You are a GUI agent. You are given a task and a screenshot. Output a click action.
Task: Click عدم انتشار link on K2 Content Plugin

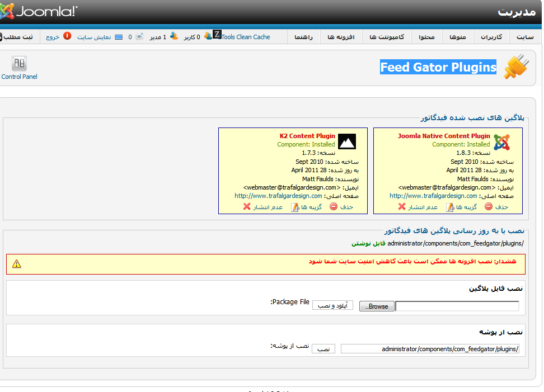pyautogui.click(x=268, y=207)
